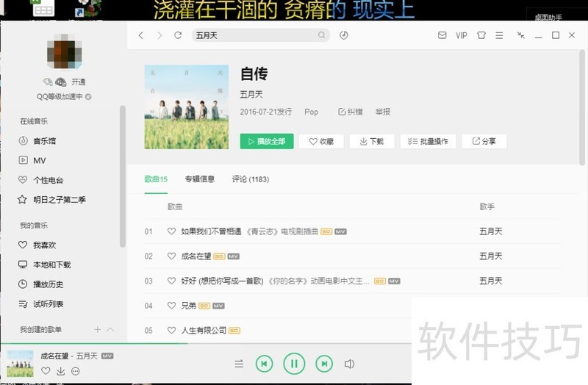Play the previous track

(265, 364)
